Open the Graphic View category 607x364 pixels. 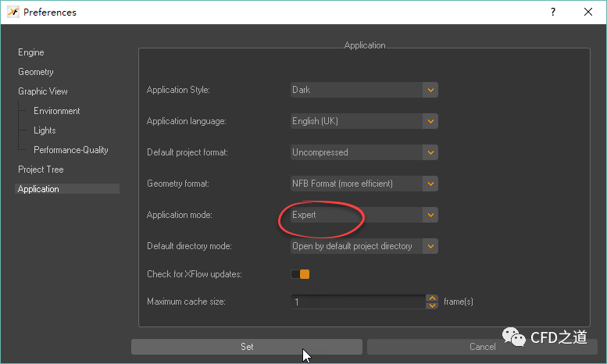pos(43,91)
